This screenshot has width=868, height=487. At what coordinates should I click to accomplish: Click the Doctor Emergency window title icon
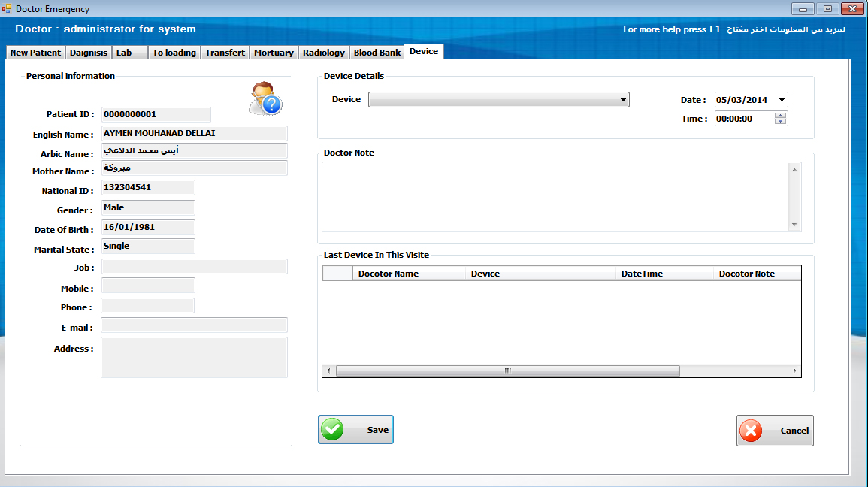pyautogui.click(x=8, y=9)
